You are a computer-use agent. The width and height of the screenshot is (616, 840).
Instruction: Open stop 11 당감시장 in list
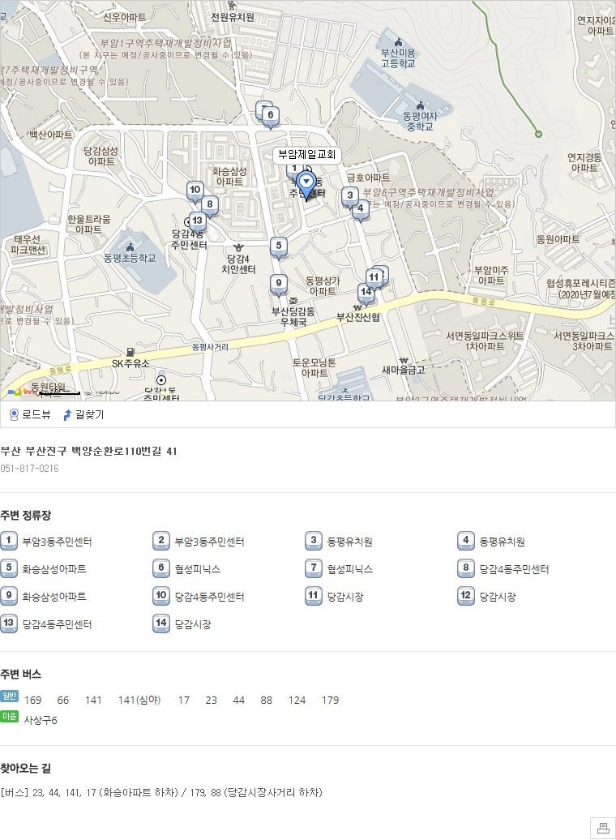pos(344,597)
